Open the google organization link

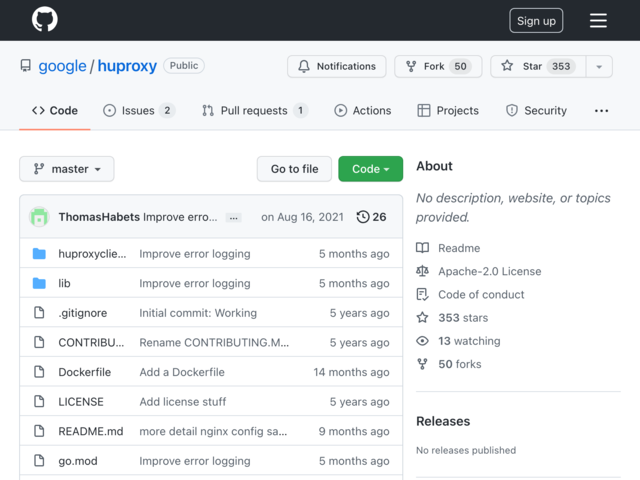(x=62, y=66)
